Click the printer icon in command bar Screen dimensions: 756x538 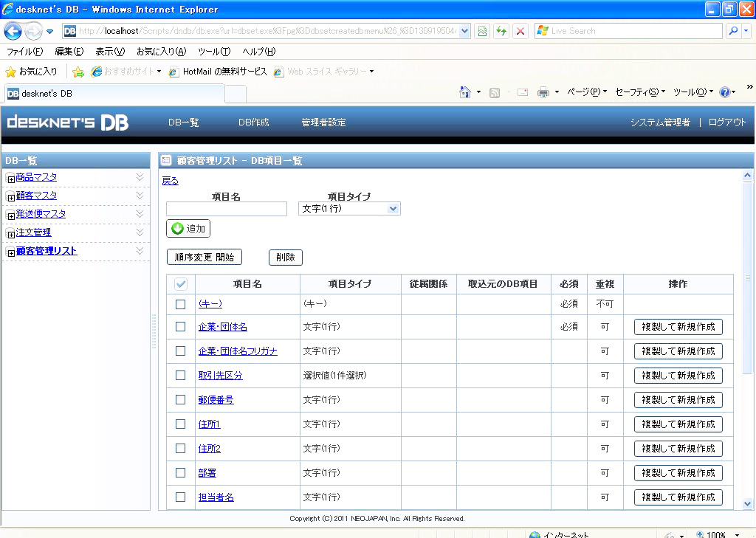coord(543,92)
